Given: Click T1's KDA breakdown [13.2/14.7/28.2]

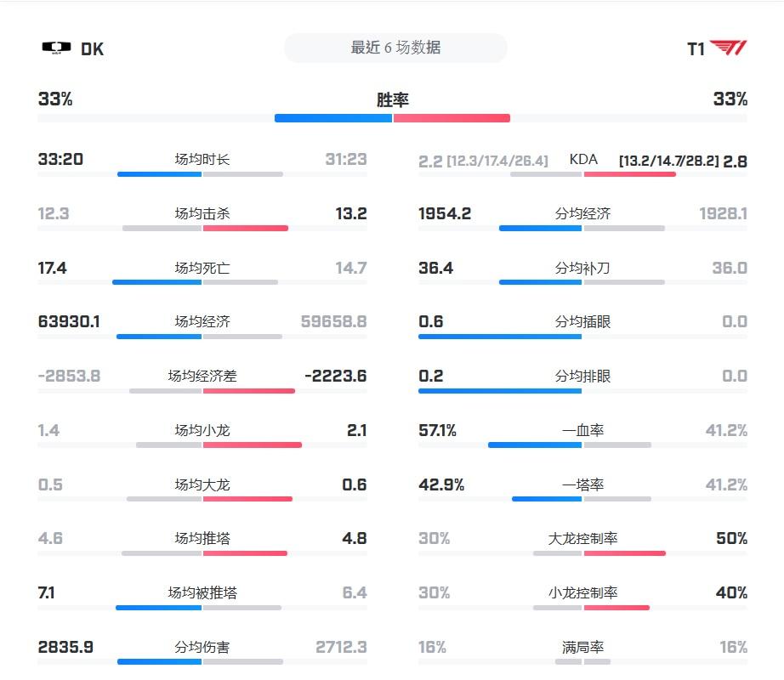Looking at the screenshot, I should click(668, 160).
